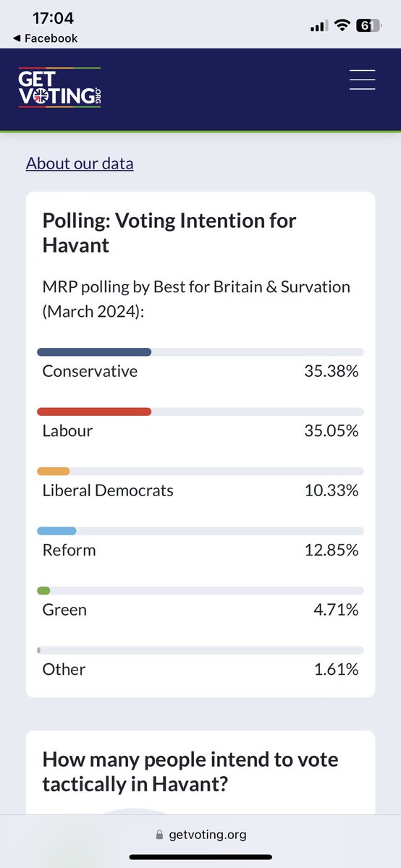The image size is (401, 868).
Task: Open the hamburger menu icon
Action: point(362,80)
